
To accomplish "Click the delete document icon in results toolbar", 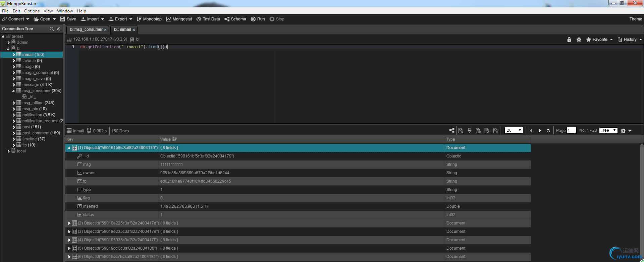I will click(496, 131).
